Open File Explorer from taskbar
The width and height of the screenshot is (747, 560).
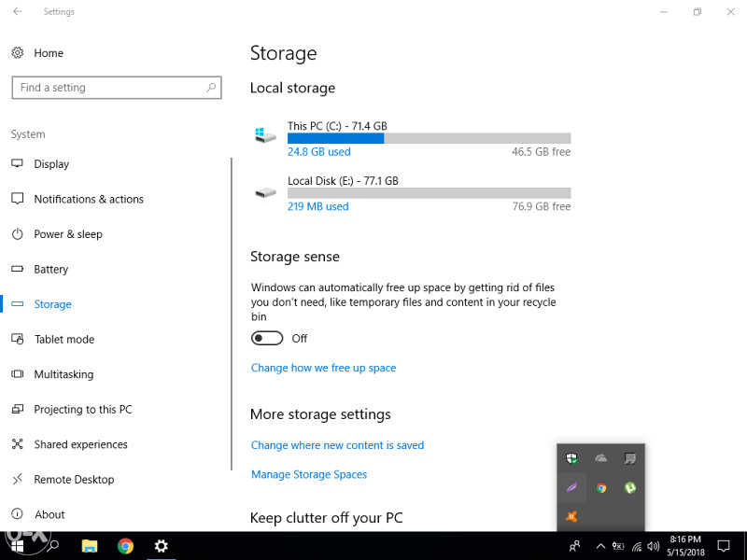pos(89,546)
